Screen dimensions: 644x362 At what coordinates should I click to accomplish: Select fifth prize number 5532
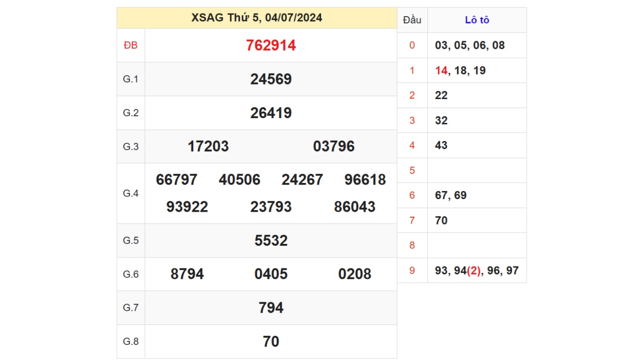pos(271,240)
